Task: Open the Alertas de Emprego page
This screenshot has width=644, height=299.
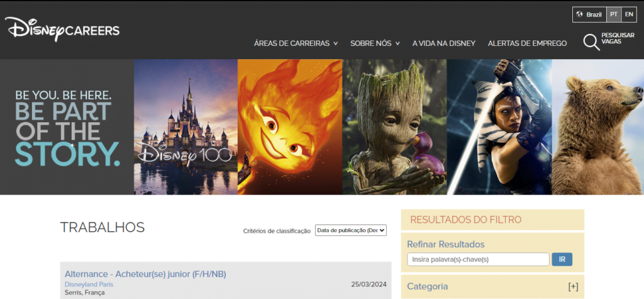Action: click(x=528, y=43)
